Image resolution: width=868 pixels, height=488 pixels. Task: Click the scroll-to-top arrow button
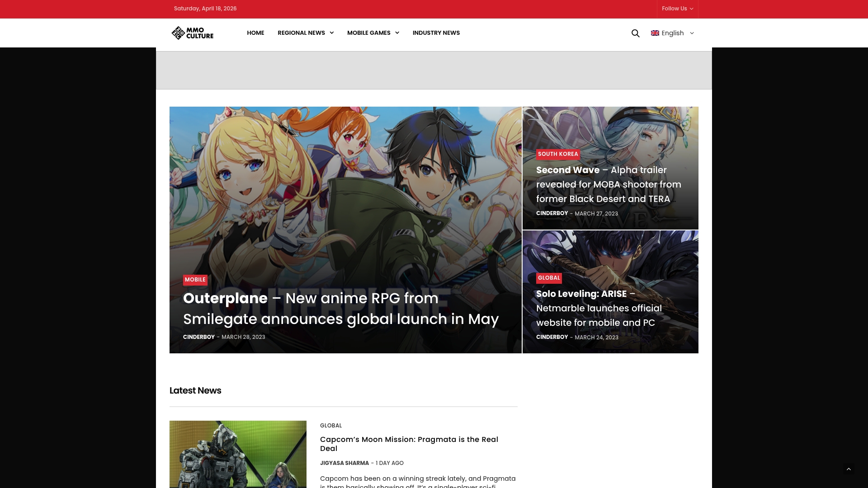point(849,469)
